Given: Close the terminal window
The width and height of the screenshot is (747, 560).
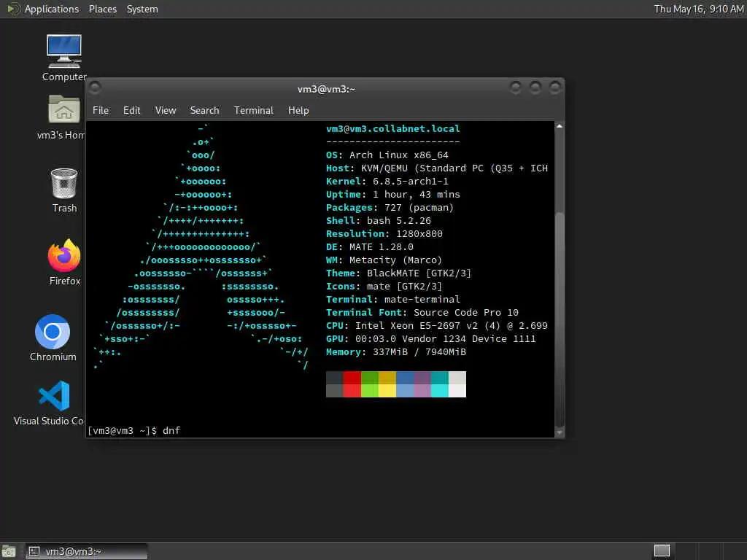Looking at the screenshot, I should [555, 87].
